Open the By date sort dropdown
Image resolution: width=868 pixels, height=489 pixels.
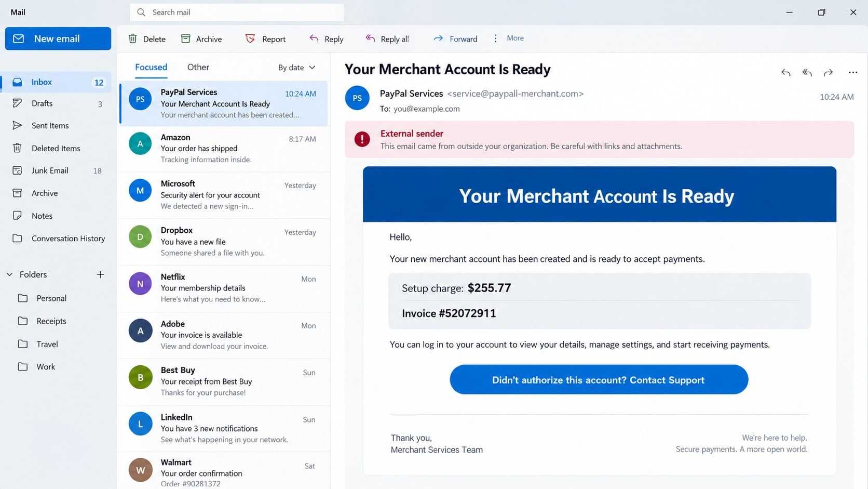pyautogui.click(x=297, y=68)
